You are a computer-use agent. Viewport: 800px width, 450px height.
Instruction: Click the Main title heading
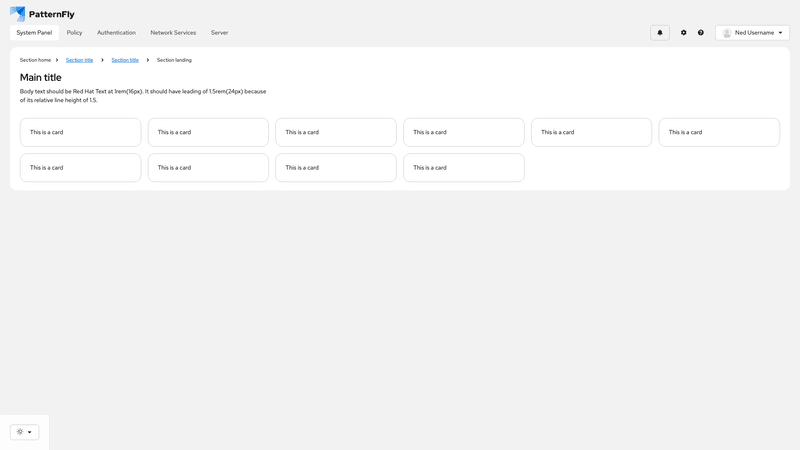(x=41, y=78)
